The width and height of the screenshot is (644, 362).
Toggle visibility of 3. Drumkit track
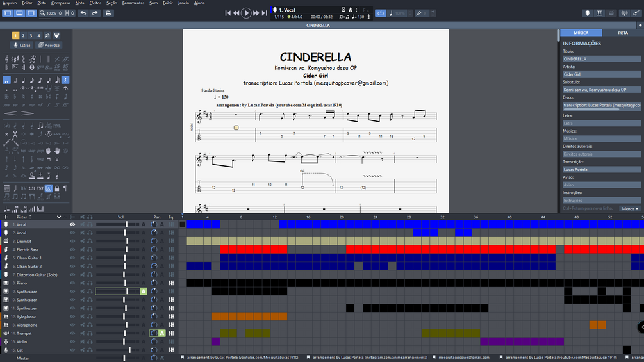[x=72, y=242]
